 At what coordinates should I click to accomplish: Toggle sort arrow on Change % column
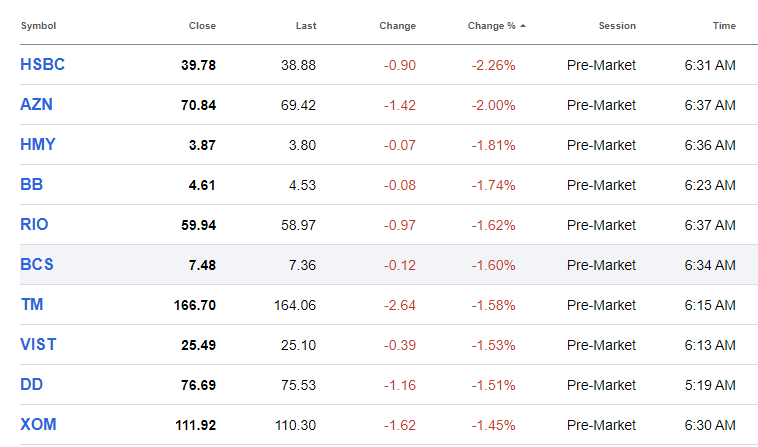(523, 25)
